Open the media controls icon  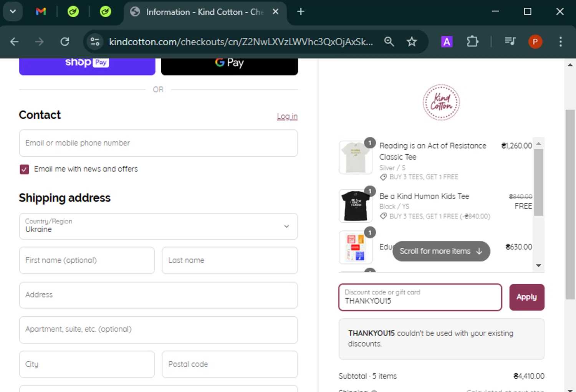coord(510,41)
